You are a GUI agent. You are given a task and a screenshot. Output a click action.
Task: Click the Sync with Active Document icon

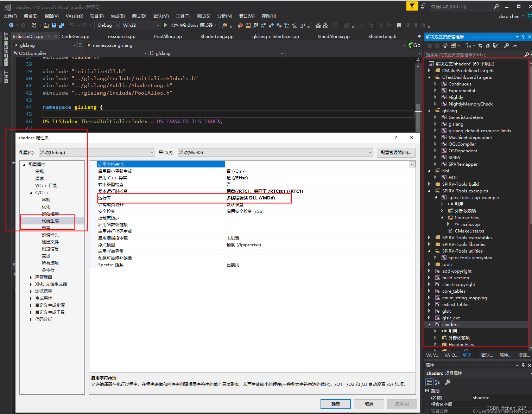click(x=480, y=46)
